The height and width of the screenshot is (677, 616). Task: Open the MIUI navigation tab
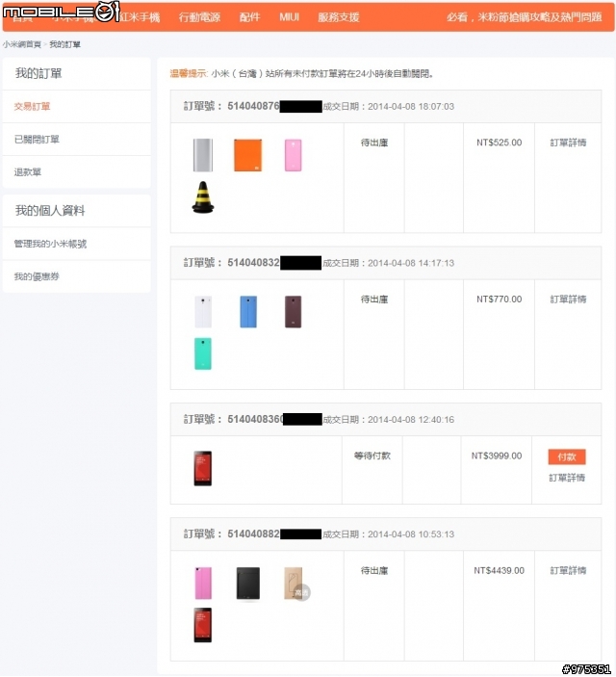click(289, 17)
